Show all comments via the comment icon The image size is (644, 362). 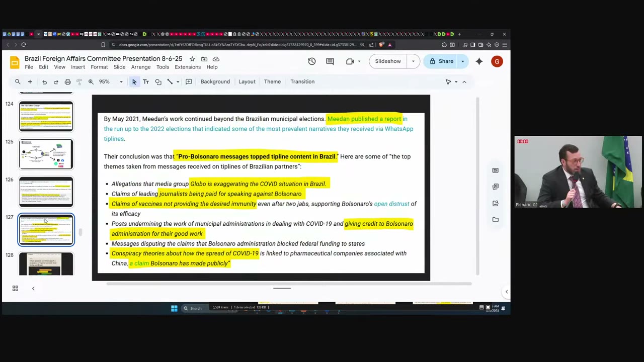pos(330,61)
